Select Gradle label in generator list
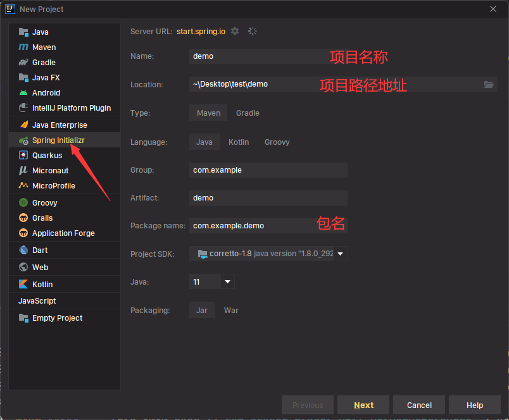 pos(44,62)
